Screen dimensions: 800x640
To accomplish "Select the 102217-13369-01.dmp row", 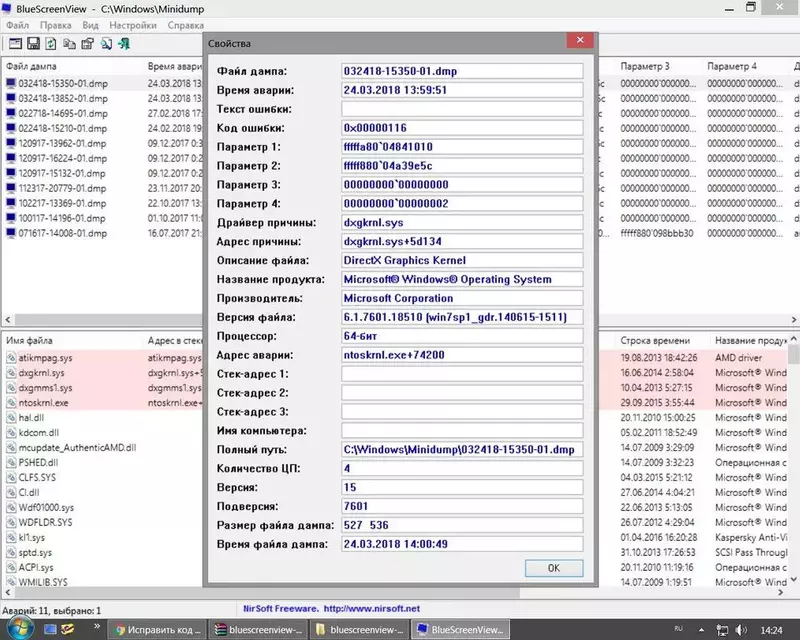I will (x=62, y=203).
